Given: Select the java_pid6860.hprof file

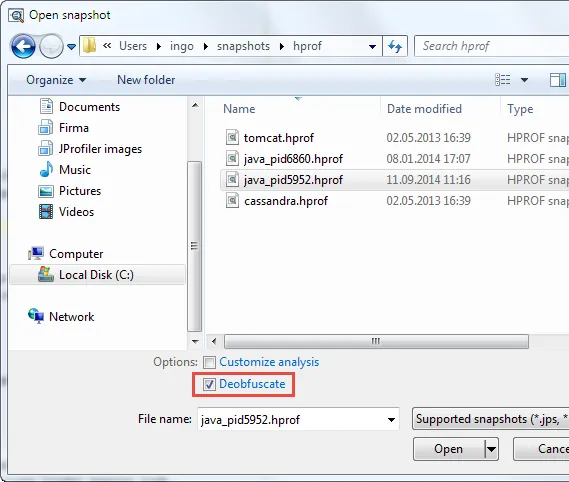Looking at the screenshot, I should click(293, 159).
